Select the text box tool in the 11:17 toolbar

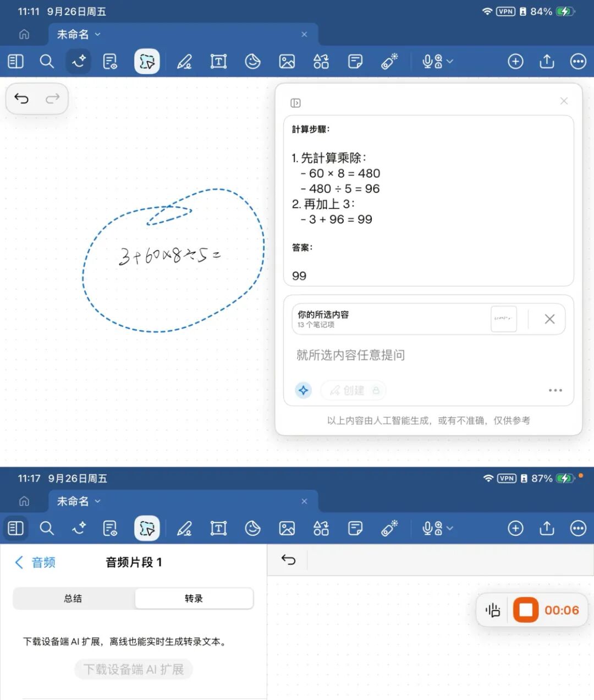[218, 528]
